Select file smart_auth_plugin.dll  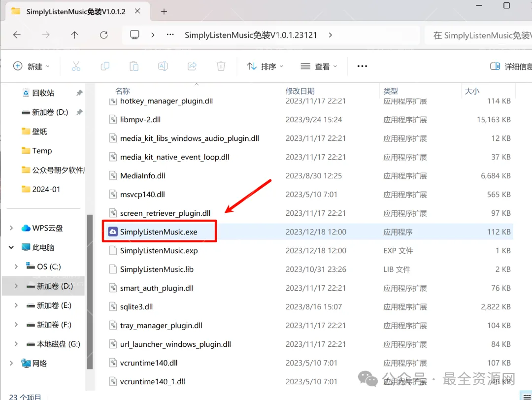[157, 288]
